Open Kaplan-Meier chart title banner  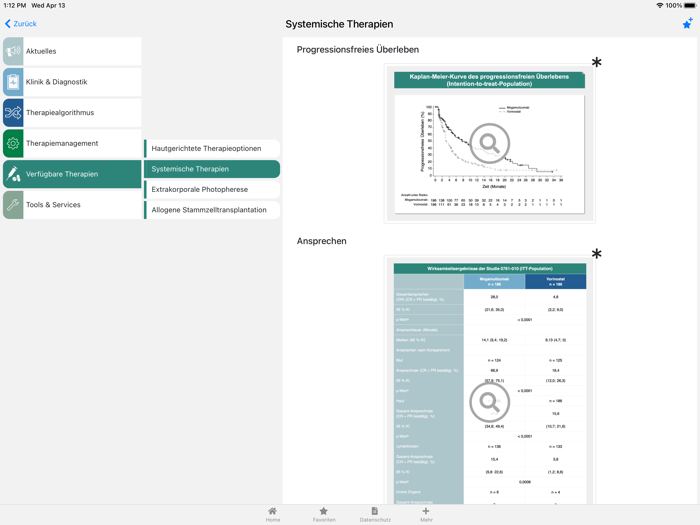(x=489, y=80)
